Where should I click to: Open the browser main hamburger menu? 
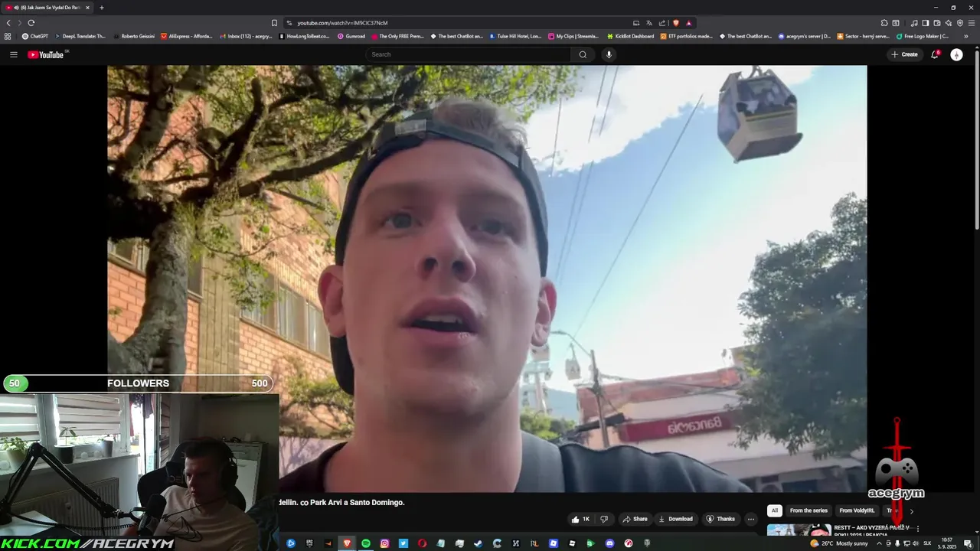pyautogui.click(x=972, y=23)
